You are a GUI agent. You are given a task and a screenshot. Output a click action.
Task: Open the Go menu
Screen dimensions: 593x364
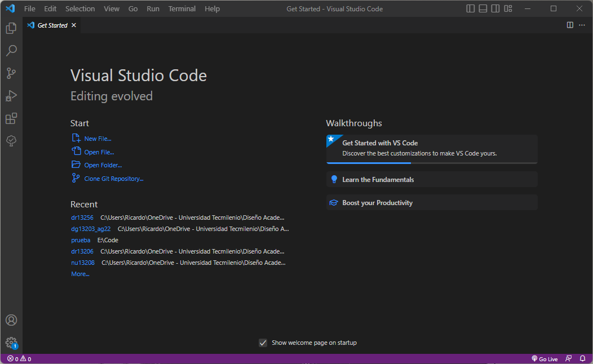(133, 8)
